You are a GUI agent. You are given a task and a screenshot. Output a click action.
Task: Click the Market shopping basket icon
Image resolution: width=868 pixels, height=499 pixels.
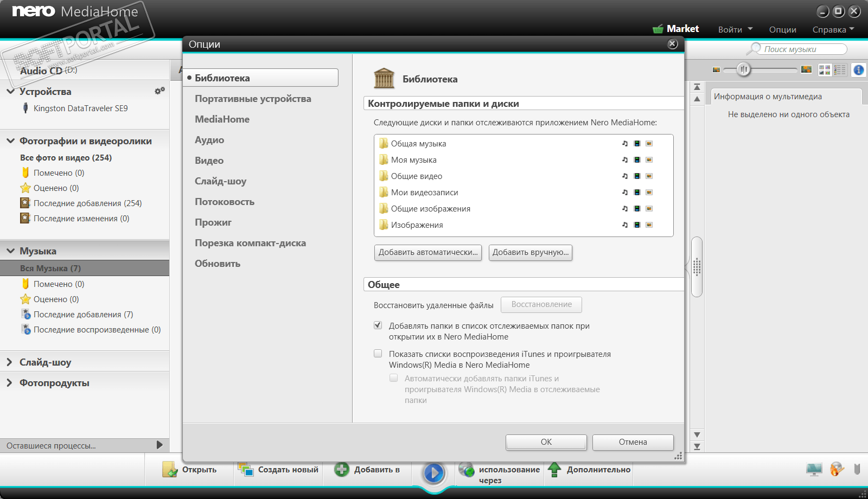(658, 29)
